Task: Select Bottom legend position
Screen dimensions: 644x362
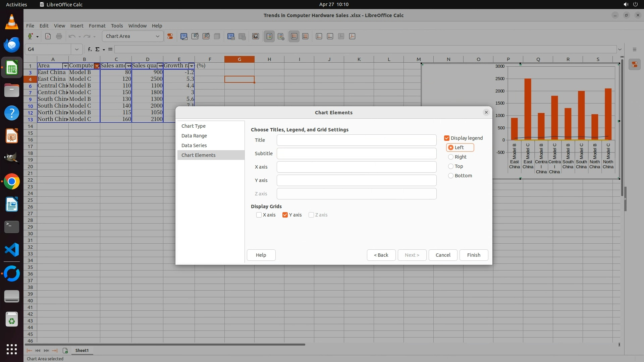Action: pyautogui.click(x=451, y=176)
